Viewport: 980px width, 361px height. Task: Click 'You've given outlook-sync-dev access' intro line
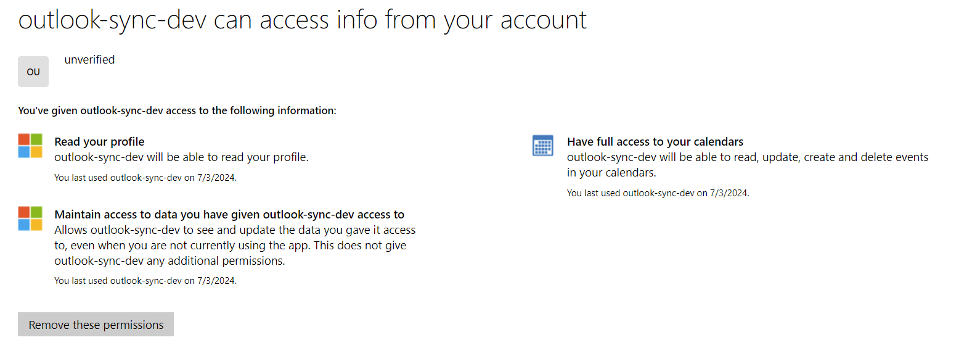click(x=177, y=110)
